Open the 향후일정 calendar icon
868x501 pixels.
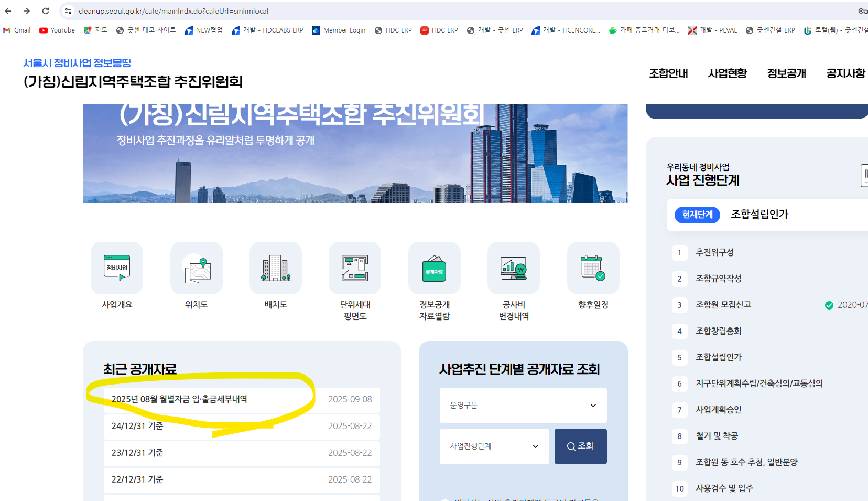pos(593,268)
